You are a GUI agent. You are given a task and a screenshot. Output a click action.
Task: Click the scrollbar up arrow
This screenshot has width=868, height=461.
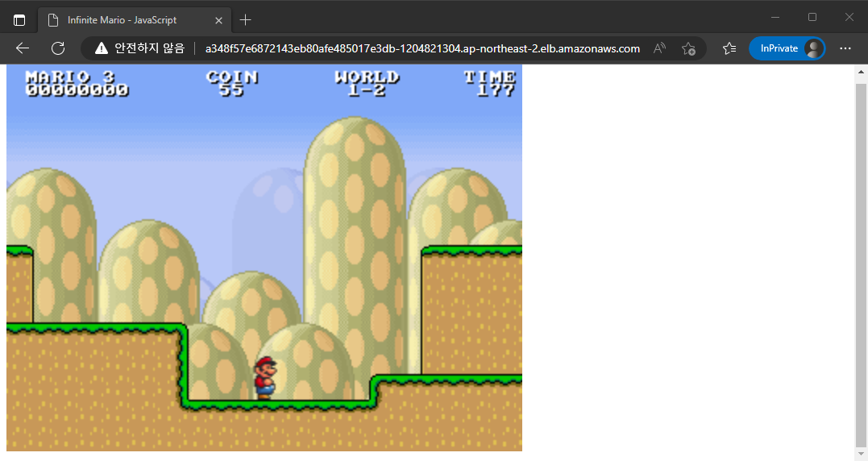(x=861, y=72)
